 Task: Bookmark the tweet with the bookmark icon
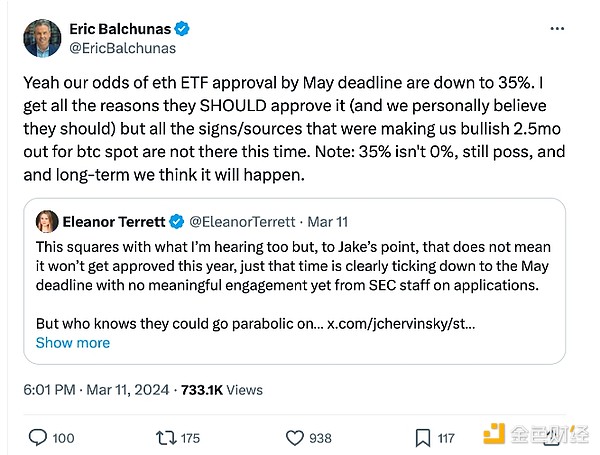(422, 437)
